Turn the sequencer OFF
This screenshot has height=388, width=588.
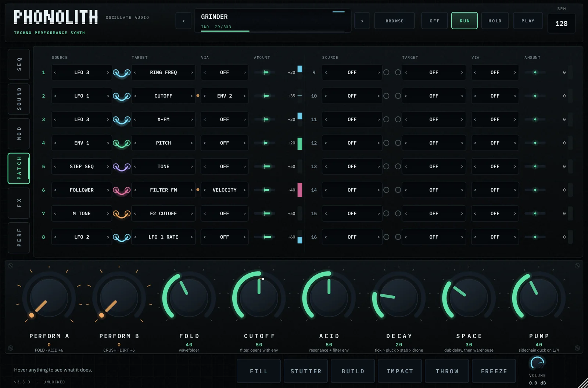click(x=434, y=21)
